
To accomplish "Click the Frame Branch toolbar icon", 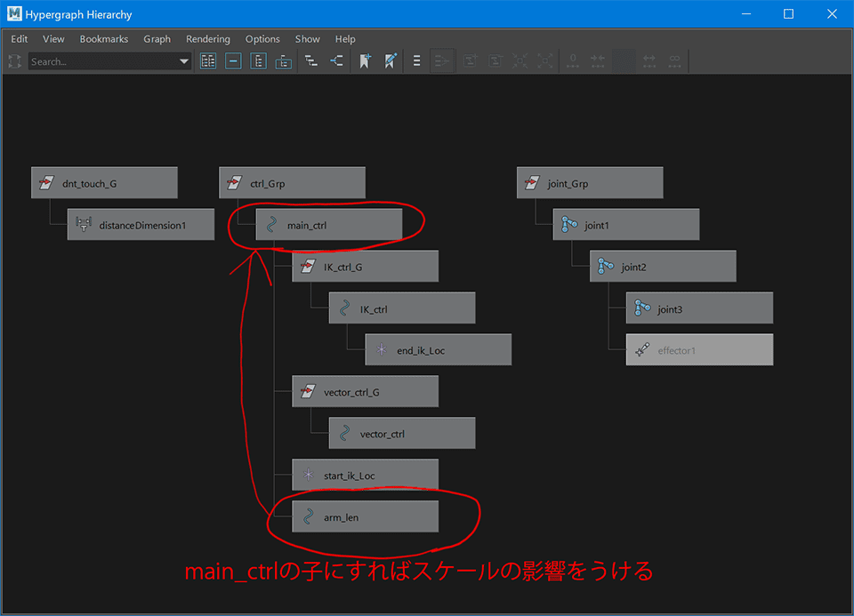I will (x=283, y=61).
